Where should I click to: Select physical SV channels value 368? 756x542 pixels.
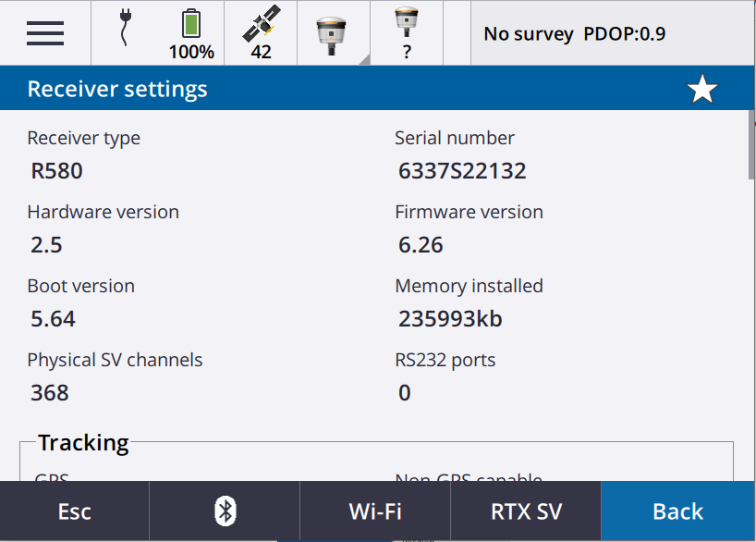pyautogui.click(x=50, y=392)
